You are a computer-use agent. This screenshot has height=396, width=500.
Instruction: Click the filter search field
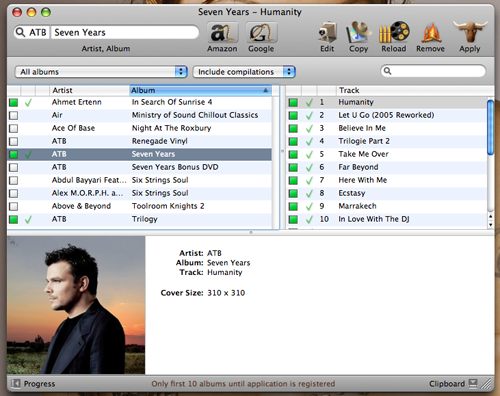point(433,71)
